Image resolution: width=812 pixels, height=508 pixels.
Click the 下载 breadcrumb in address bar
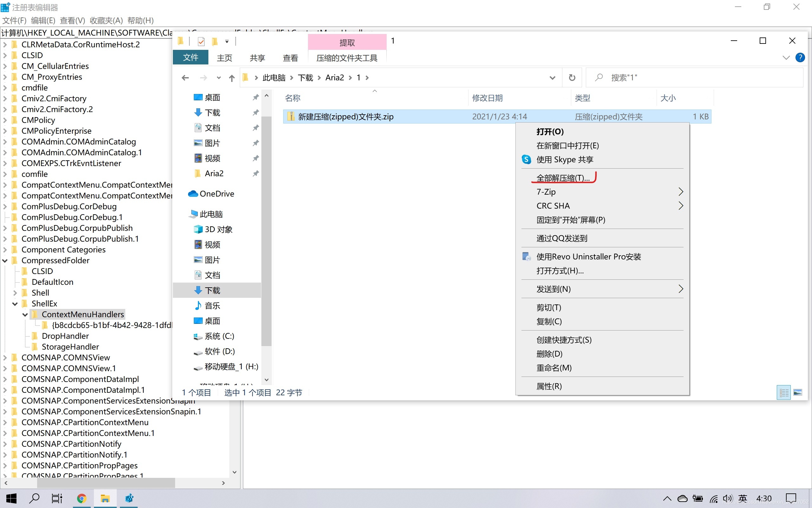(305, 77)
